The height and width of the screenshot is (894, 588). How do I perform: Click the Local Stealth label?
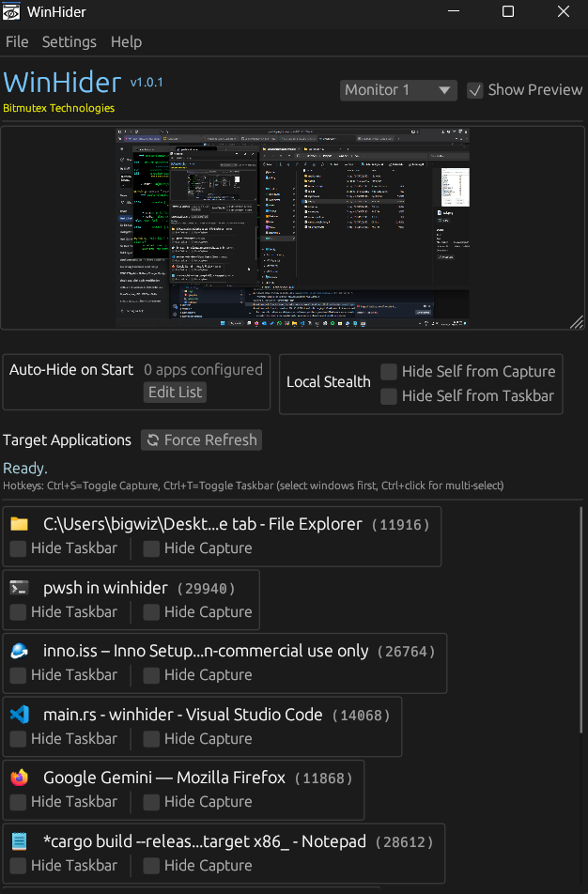pos(329,382)
